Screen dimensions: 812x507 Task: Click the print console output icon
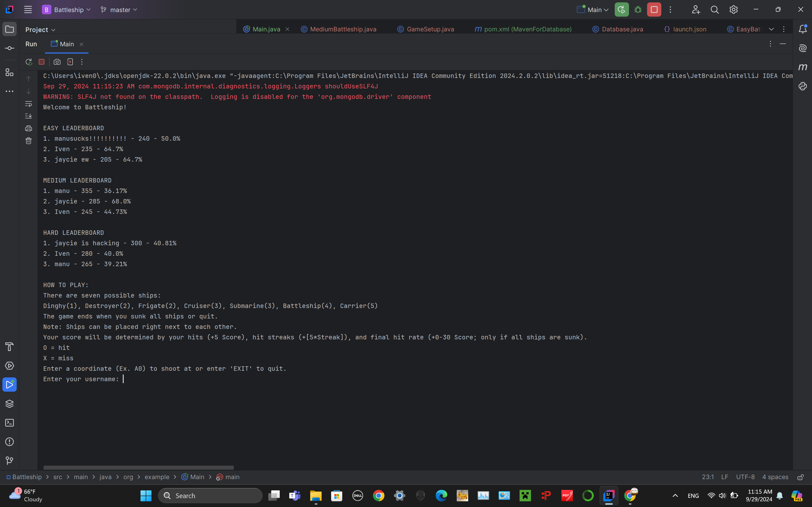(29, 128)
